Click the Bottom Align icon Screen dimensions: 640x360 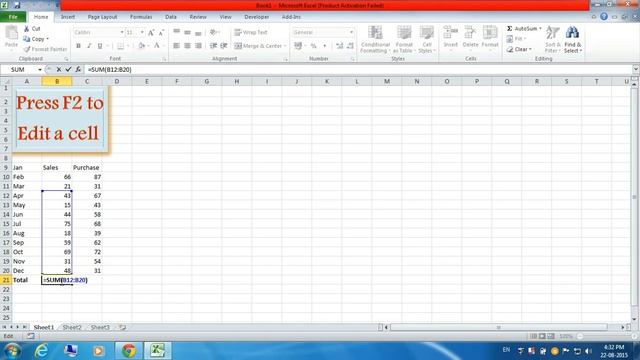pos(198,32)
